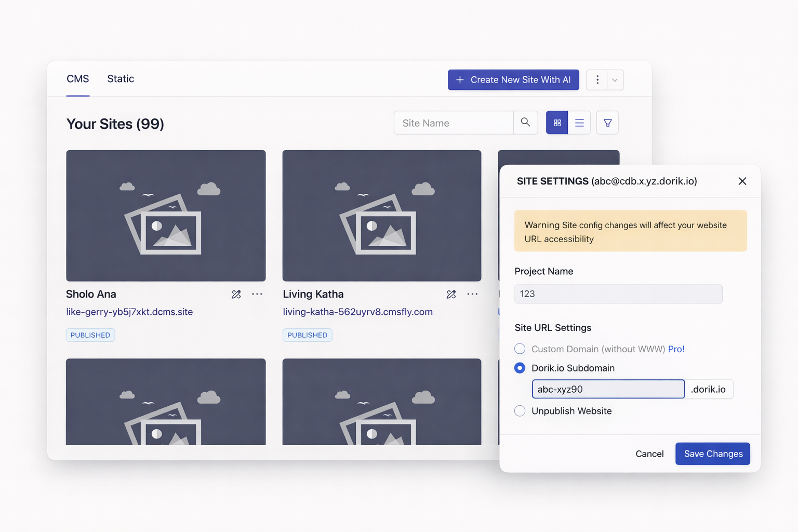Screen dimensions: 798x532
Task: Click the edit icon for Living Katha
Action: click(x=451, y=295)
